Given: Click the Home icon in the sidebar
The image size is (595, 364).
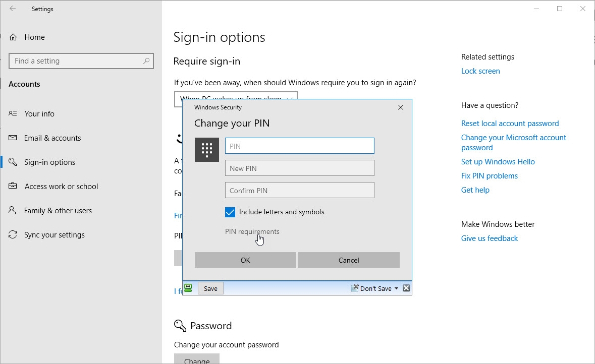Looking at the screenshot, I should [15, 37].
